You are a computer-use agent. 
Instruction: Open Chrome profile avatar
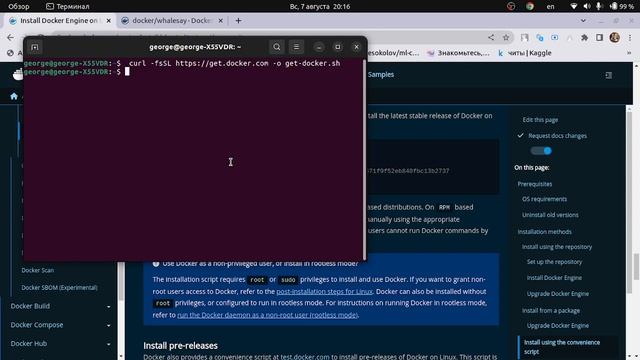[615, 38]
